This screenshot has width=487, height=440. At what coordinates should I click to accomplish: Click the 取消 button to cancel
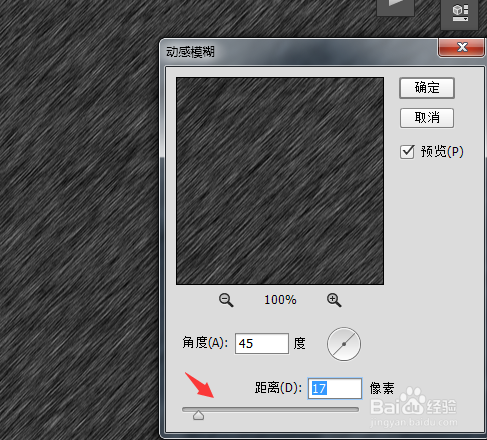[427, 118]
